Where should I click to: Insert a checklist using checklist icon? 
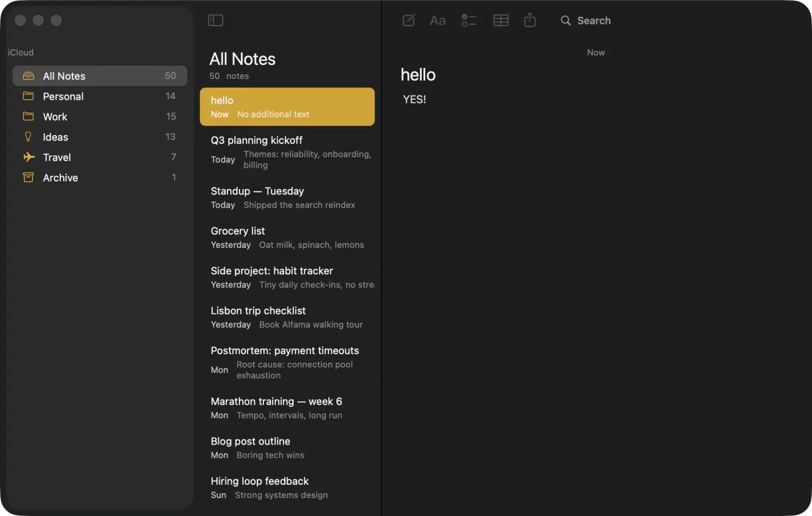click(x=469, y=20)
